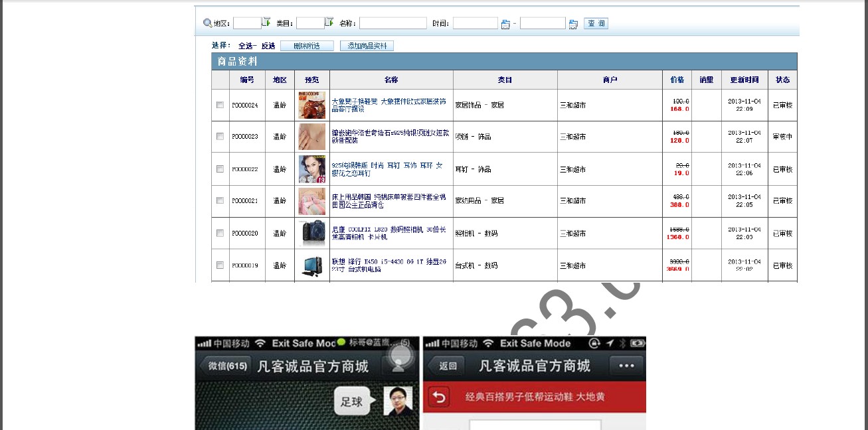868x430 pixels.
Task: Click the 全选 select-all link
Action: click(245, 46)
